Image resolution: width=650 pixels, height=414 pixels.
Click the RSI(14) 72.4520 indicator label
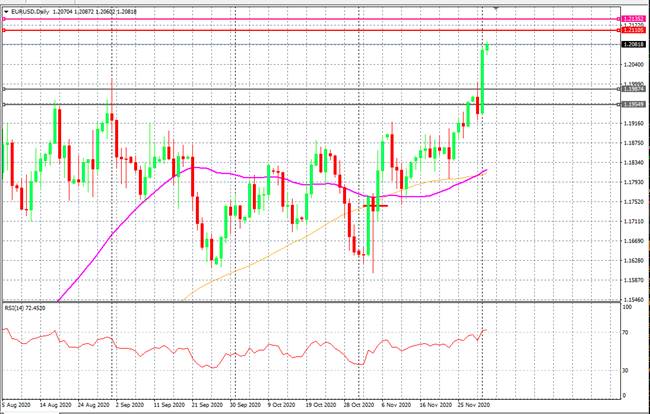pyautogui.click(x=25, y=308)
